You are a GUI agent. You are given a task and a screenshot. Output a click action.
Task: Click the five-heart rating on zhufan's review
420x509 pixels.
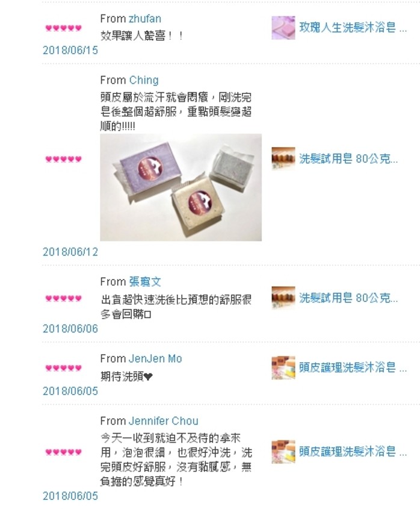64,28
